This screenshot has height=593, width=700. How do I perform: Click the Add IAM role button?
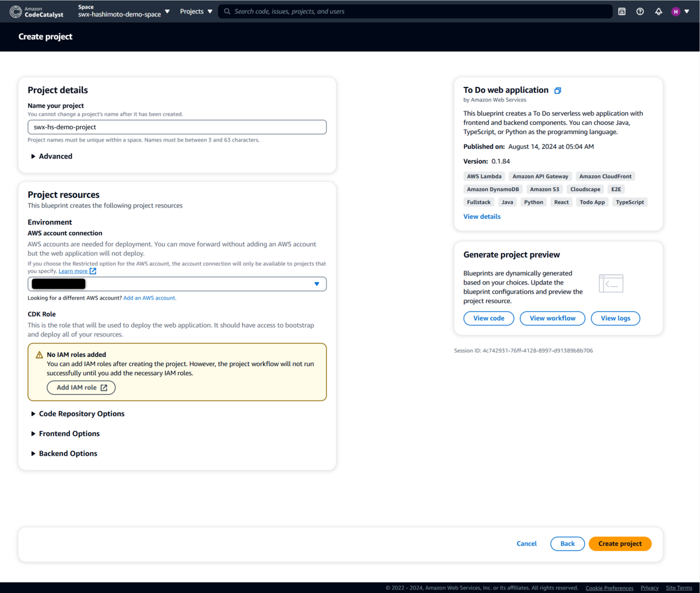point(81,388)
